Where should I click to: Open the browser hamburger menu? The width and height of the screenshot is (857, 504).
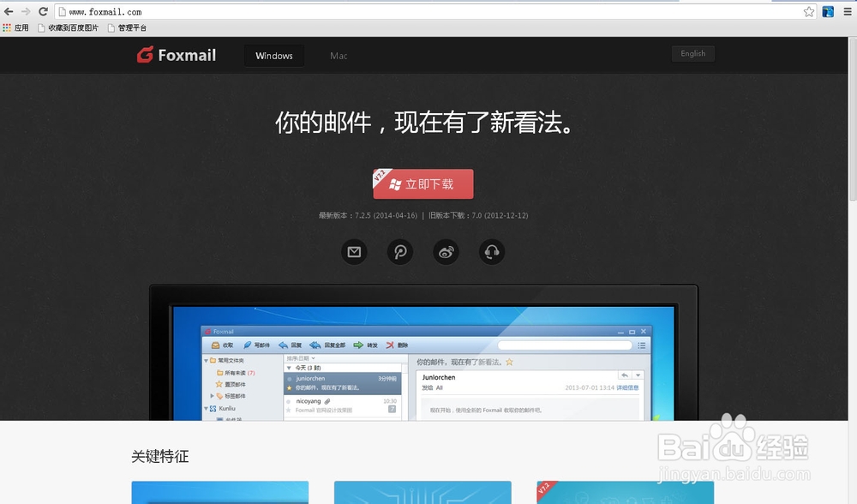pos(848,11)
